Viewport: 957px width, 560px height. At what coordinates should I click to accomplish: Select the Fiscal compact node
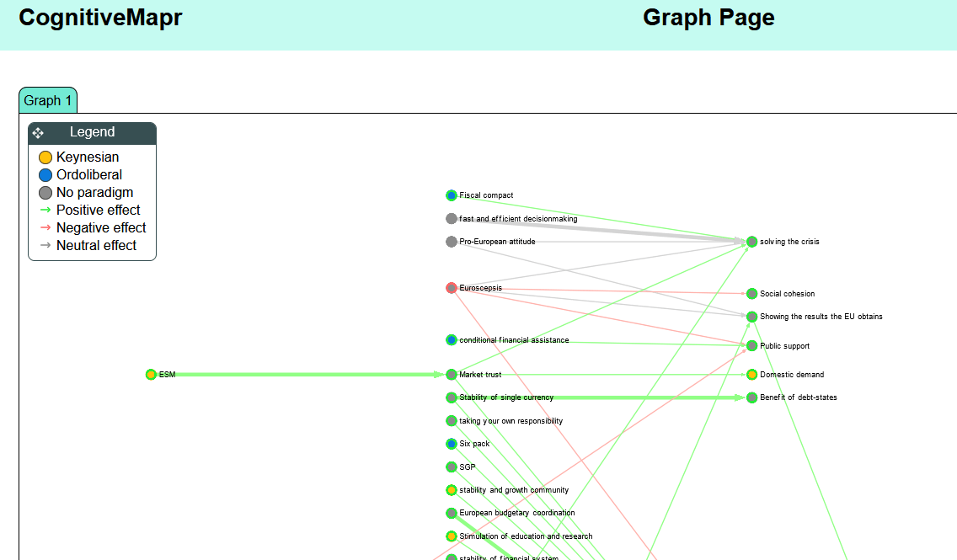point(452,195)
